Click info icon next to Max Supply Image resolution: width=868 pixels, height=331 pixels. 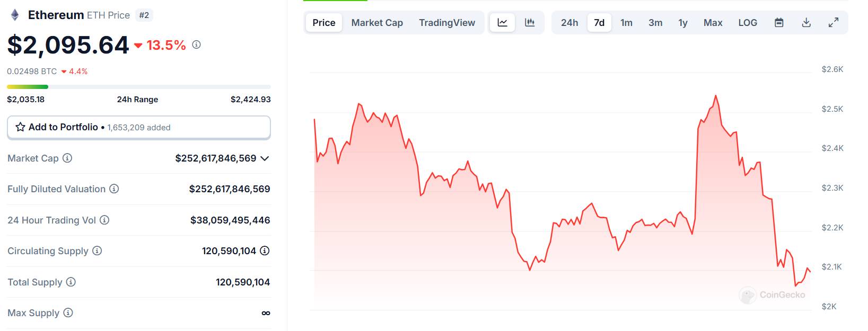point(68,312)
